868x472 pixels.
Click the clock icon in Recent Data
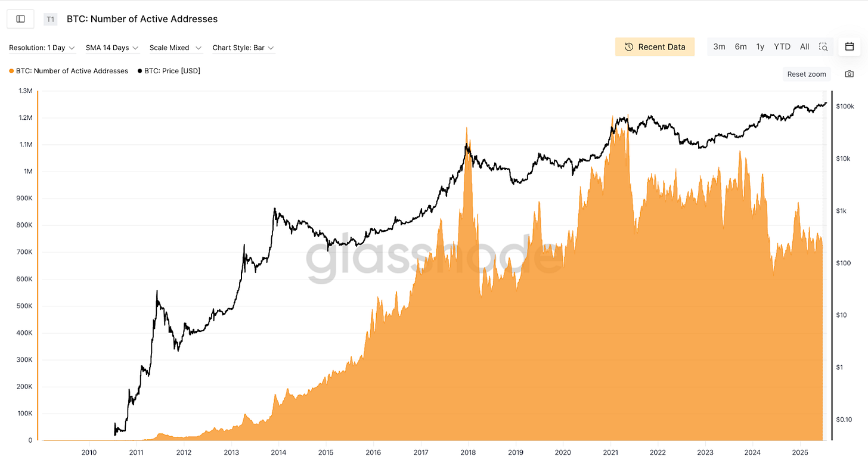coord(628,47)
